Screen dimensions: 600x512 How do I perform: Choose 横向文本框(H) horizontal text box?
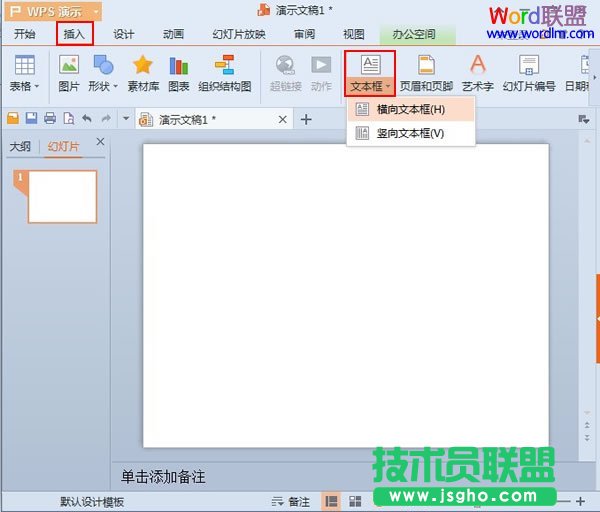pyautogui.click(x=411, y=109)
